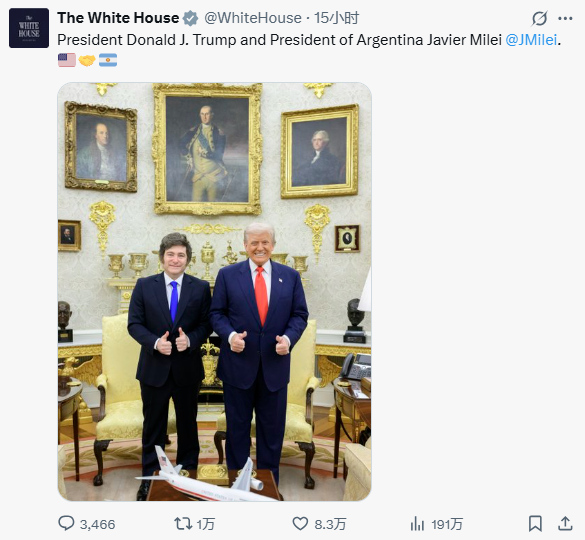Viewport: 585px width, 540px height.
Task: Open the @WhiteHouse handle link
Action: tap(253, 18)
